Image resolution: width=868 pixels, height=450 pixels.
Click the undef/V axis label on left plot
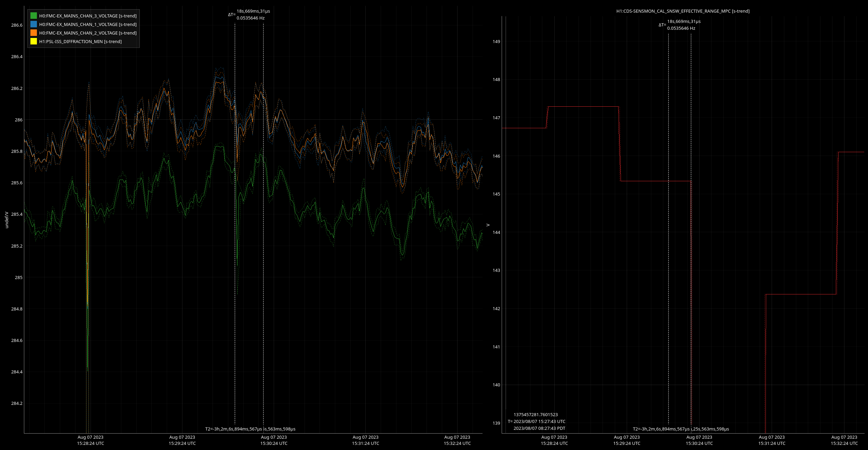click(6, 220)
